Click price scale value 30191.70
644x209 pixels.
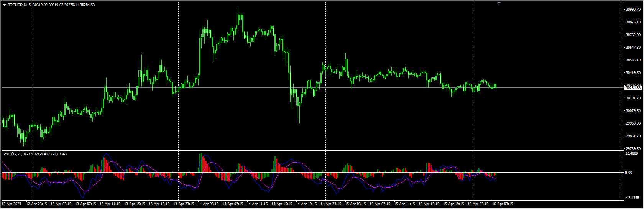coord(633,98)
